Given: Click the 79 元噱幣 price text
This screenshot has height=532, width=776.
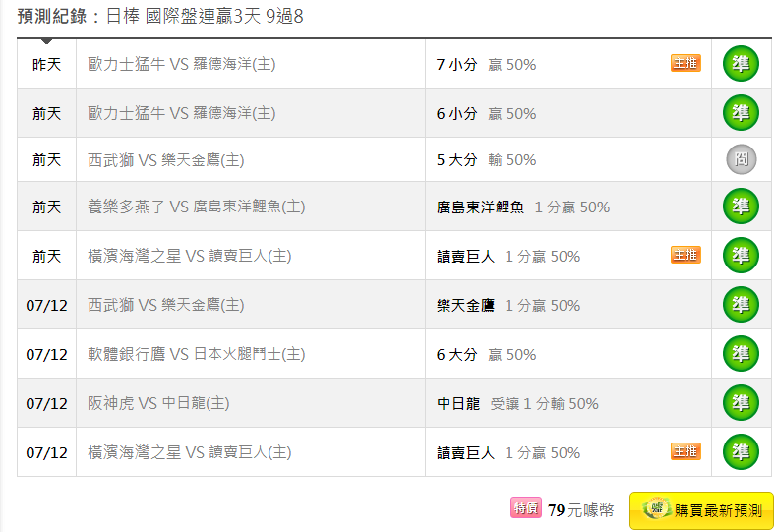Looking at the screenshot, I should click(580, 510).
